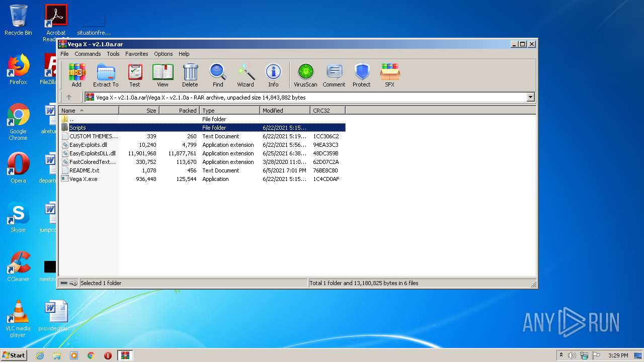Sort by Name column header
Screen dimensions: 644x362
[x=89, y=110]
